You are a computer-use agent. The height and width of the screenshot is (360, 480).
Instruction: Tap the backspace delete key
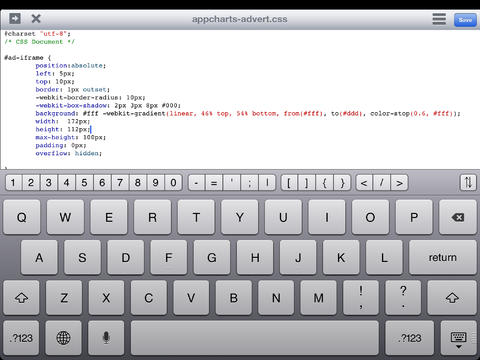(x=458, y=217)
